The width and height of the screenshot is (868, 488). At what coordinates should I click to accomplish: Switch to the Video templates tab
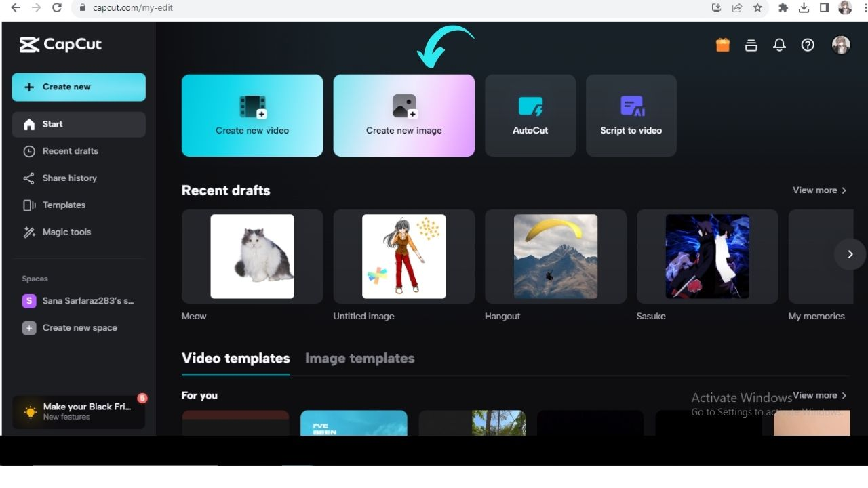coord(236,359)
